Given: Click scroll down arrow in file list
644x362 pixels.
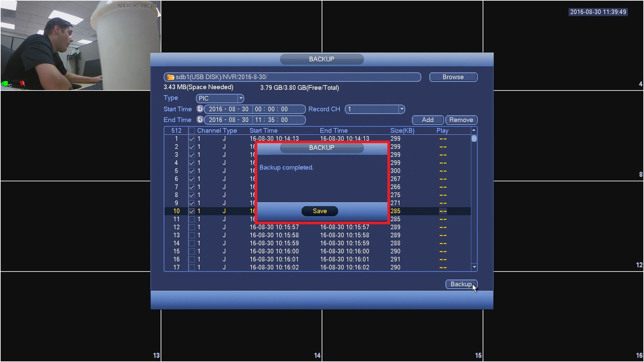Looking at the screenshot, I should click(x=474, y=267).
